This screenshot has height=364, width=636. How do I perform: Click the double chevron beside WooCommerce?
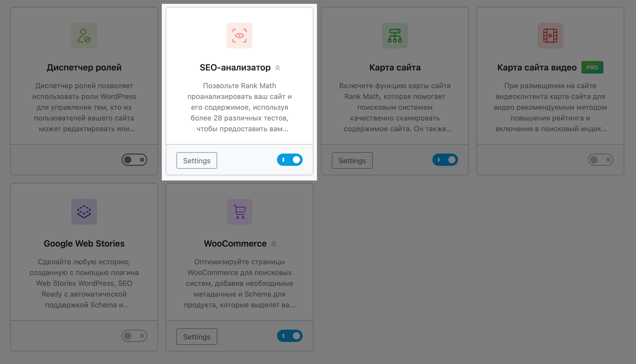pos(274,244)
